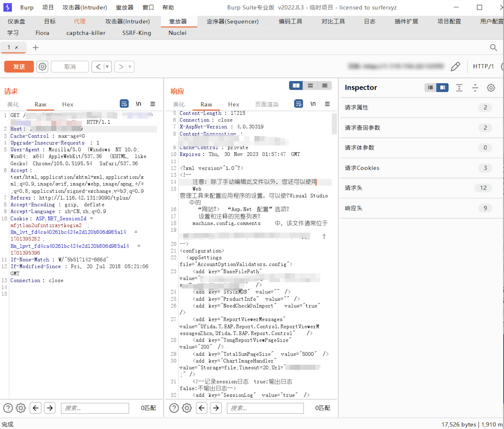Screen dimensions: 504x429
Task: Click the HTTP/1 protocol selector
Action: click(483, 66)
